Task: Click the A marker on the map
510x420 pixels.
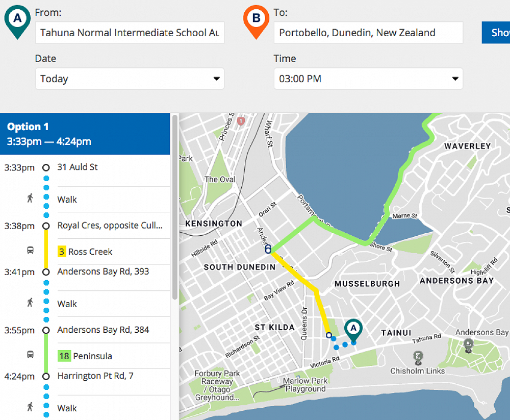Action: click(x=353, y=328)
